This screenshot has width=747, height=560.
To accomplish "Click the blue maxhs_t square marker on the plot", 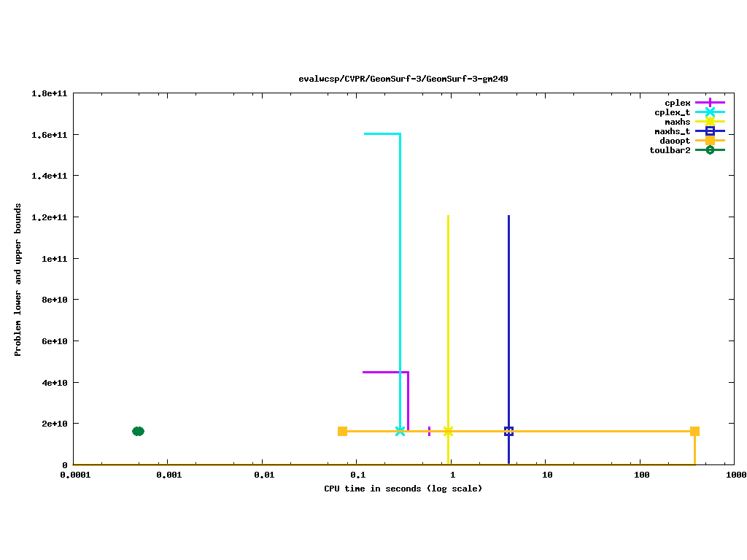I will pyautogui.click(x=508, y=431).
